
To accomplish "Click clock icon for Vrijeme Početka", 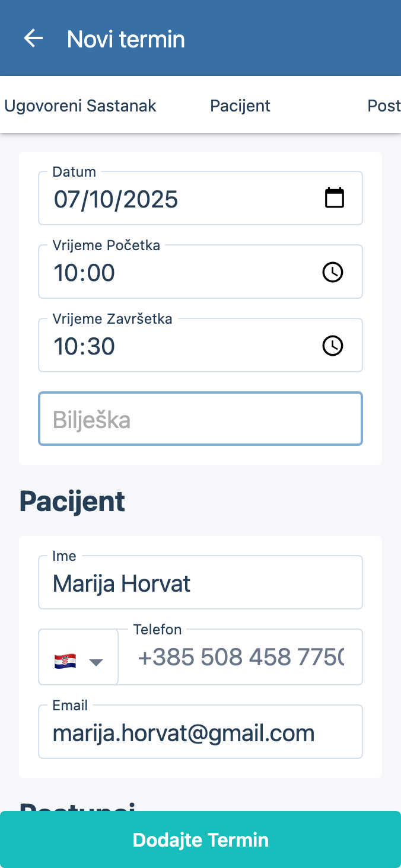I will [x=332, y=272].
